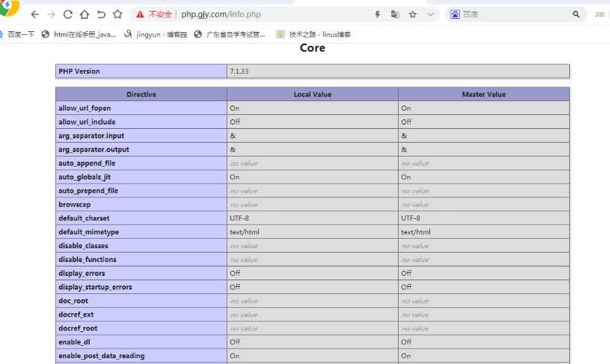Viewport: 610px width, 364px height.
Task: Click the Master Value column header
Action: (484, 95)
